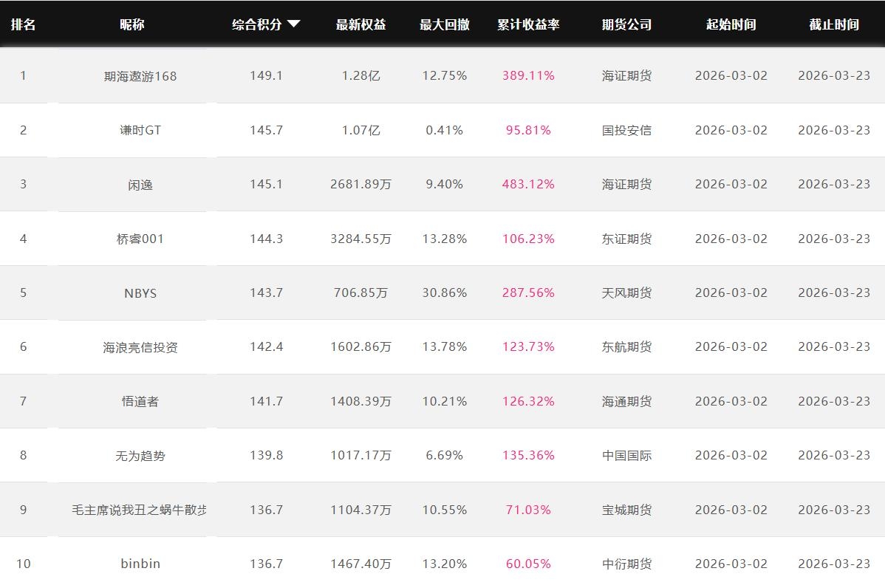Click the 最大回撤 column header
885x588 pixels.
(444, 24)
